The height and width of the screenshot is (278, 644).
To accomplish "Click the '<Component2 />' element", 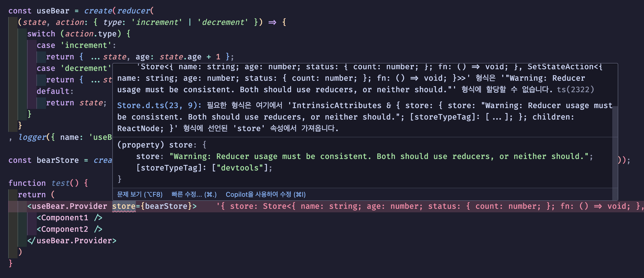I will pyautogui.click(x=69, y=229).
